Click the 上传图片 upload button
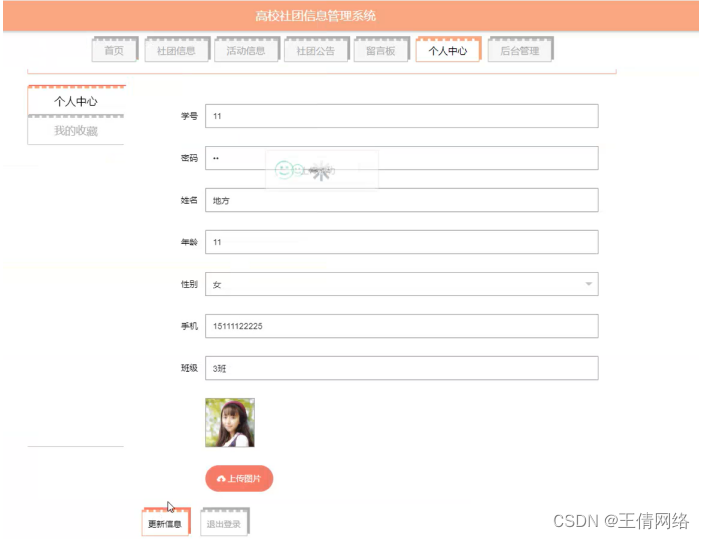This screenshot has width=705, height=539. (239, 478)
